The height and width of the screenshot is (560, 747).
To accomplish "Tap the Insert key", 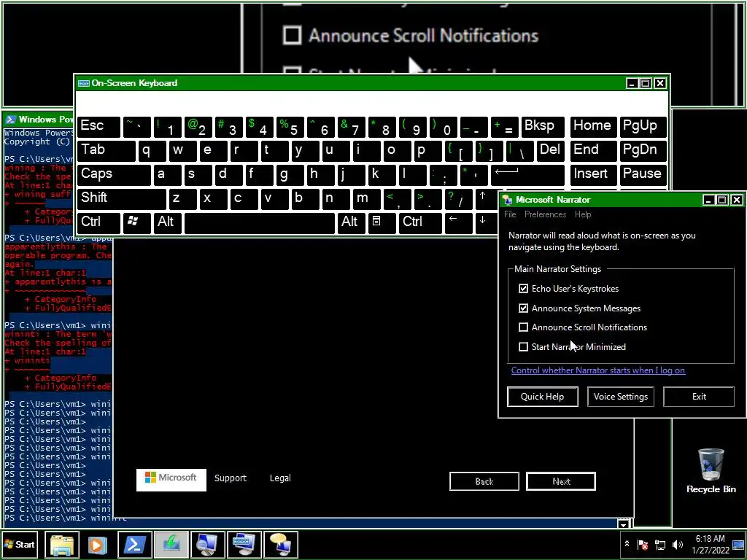I will (592, 174).
